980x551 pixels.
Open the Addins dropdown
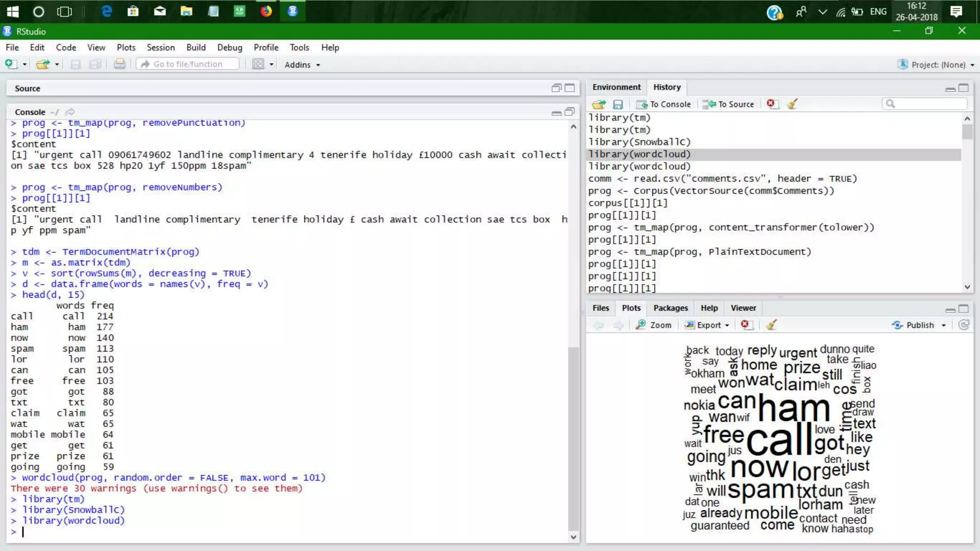(302, 65)
